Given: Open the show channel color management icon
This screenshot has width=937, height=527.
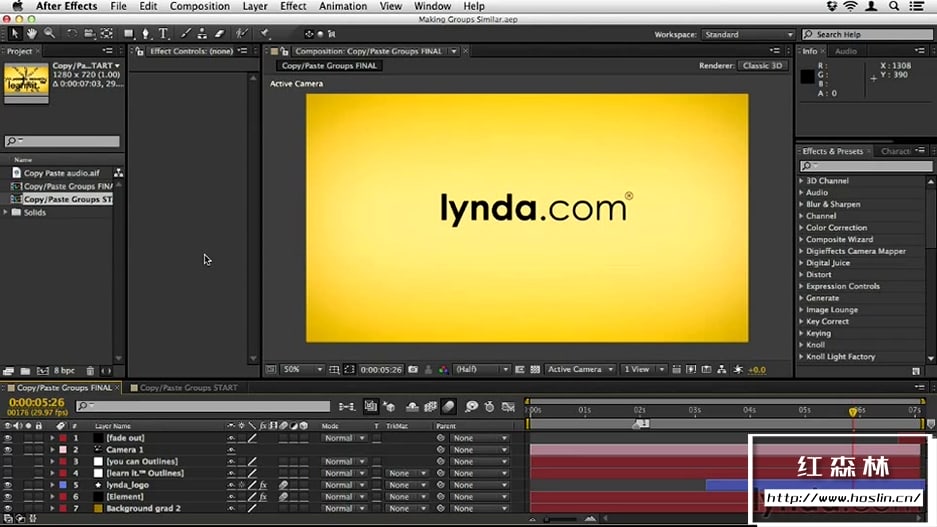Looking at the screenshot, I should [443, 370].
